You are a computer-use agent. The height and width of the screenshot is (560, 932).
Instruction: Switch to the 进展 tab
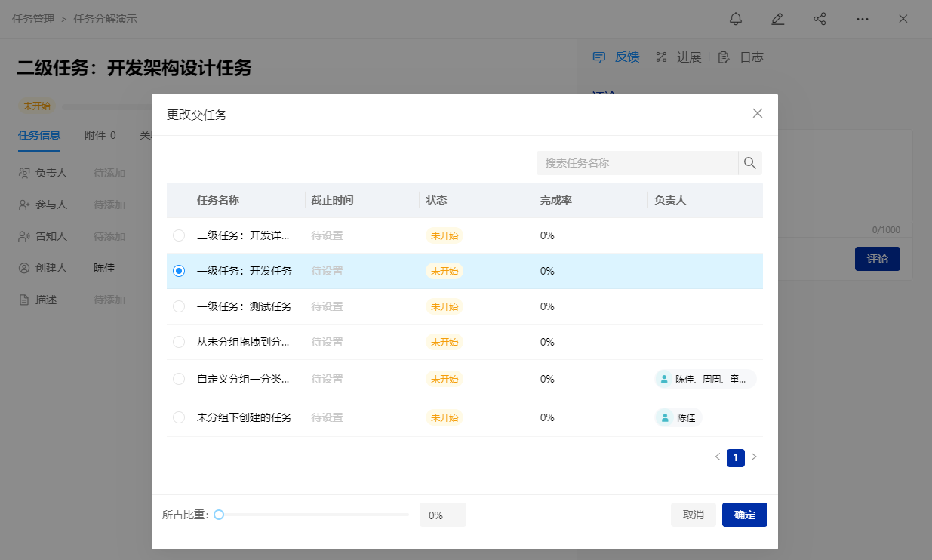[x=678, y=57]
